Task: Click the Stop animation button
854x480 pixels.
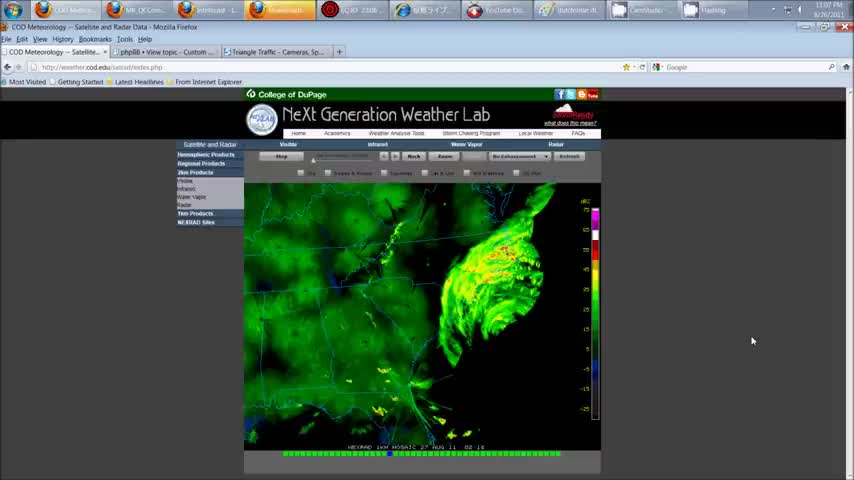Action: click(x=282, y=156)
